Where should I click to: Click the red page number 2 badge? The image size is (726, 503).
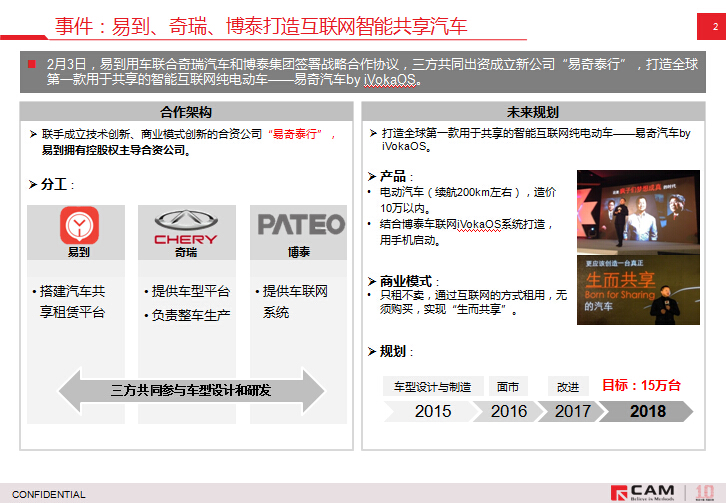[x=712, y=26]
